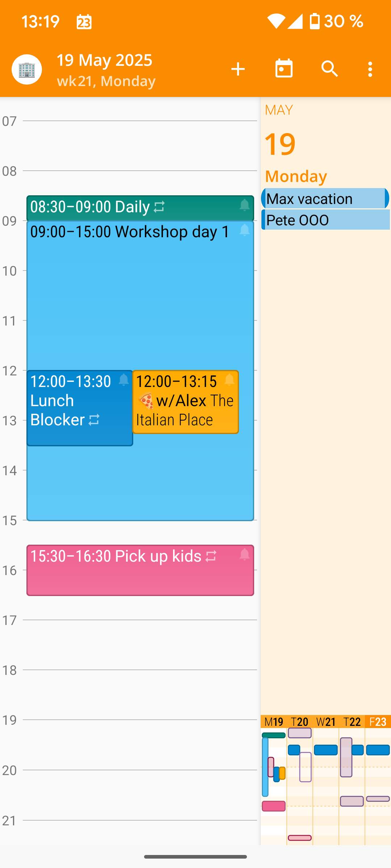
Task: Open the 19 May 2025 date title
Action: click(x=104, y=60)
